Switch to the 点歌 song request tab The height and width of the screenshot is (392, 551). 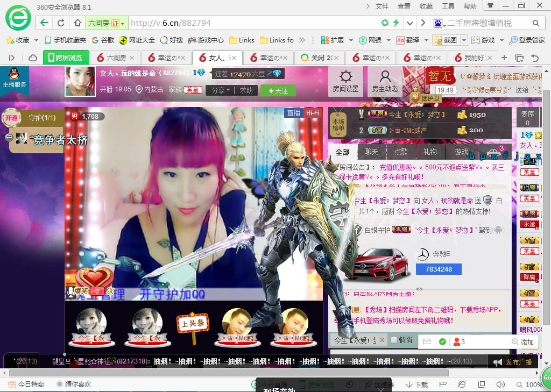[x=401, y=152]
